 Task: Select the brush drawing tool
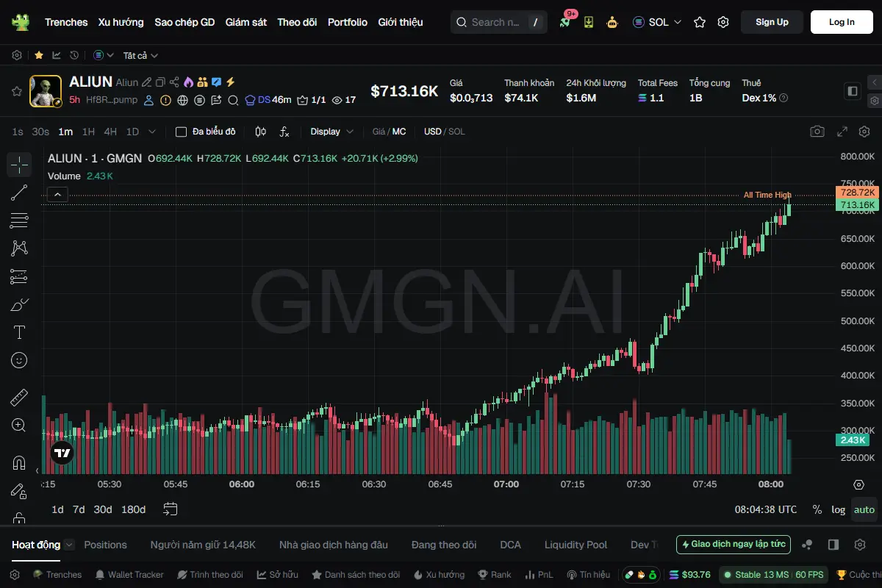[19, 304]
